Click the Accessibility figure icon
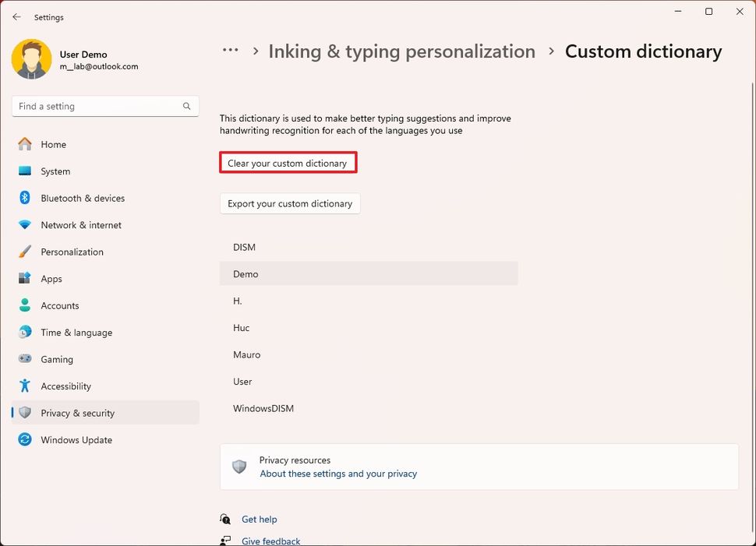Viewport: 756px width, 546px height. click(25, 386)
